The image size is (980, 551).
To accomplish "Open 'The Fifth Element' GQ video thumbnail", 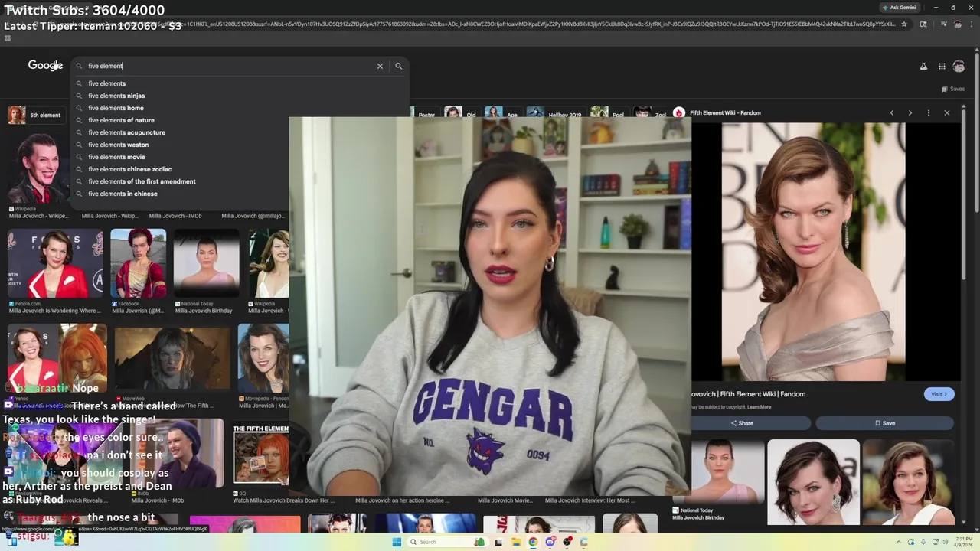I will [x=261, y=455].
